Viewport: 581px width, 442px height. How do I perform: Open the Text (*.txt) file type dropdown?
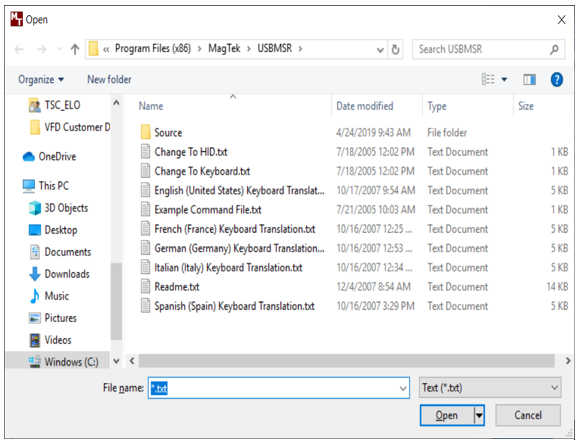[490, 388]
